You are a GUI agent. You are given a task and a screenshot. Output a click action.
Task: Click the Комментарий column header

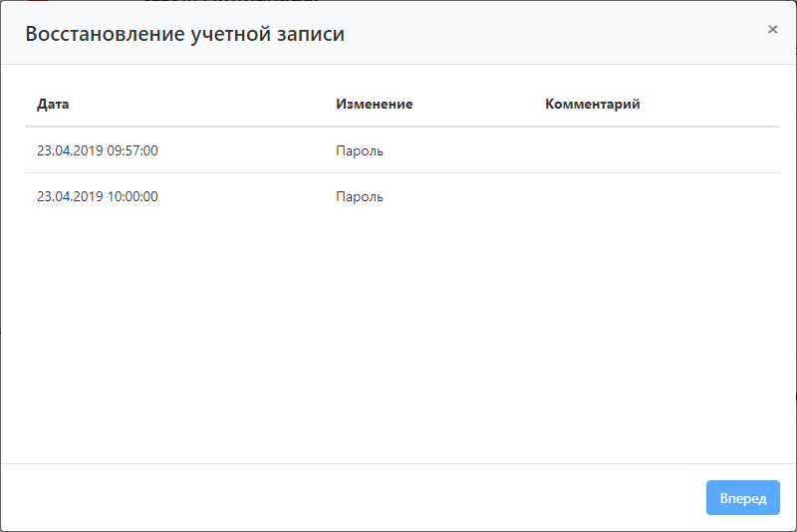point(592,104)
